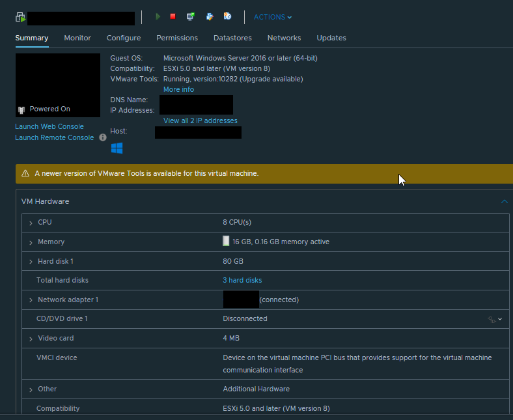Expand the Hard disk 1 row

[31, 262]
